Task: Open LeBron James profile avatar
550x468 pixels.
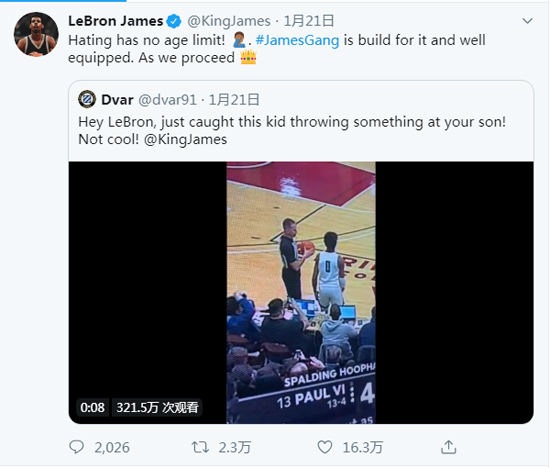Action: (36, 34)
